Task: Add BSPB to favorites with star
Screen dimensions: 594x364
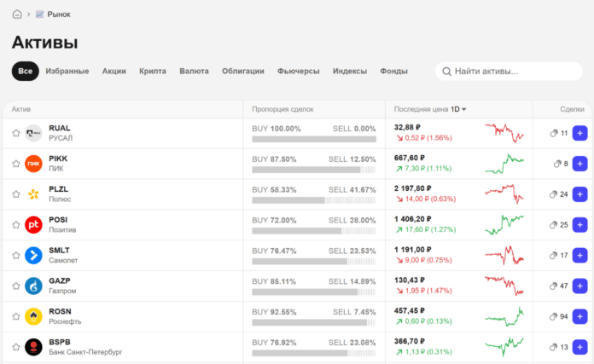Action: click(16, 347)
